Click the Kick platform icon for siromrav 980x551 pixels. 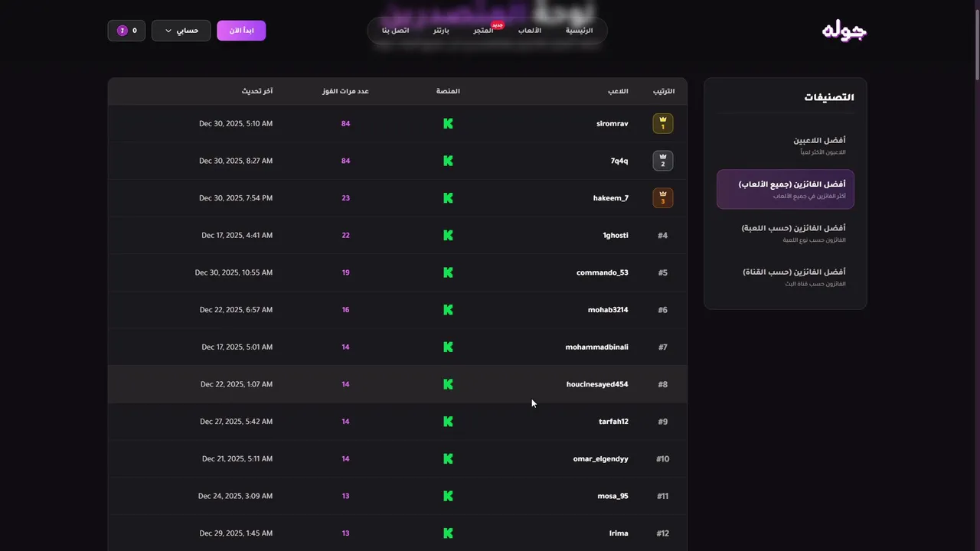point(448,123)
